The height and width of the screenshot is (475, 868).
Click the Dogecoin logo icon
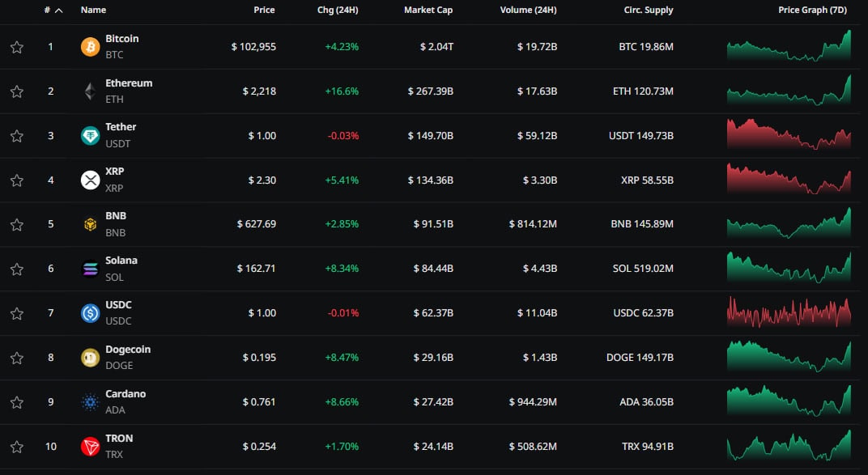(90, 358)
